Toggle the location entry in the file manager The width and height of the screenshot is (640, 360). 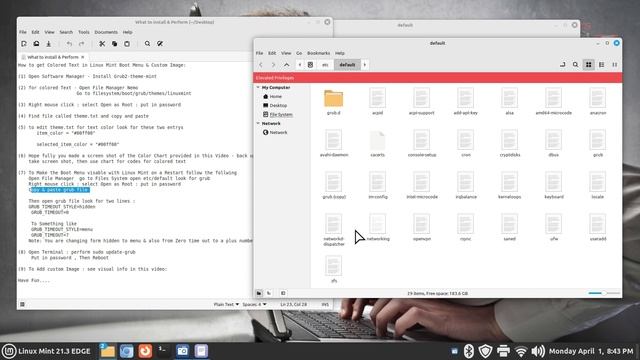[562, 65]
